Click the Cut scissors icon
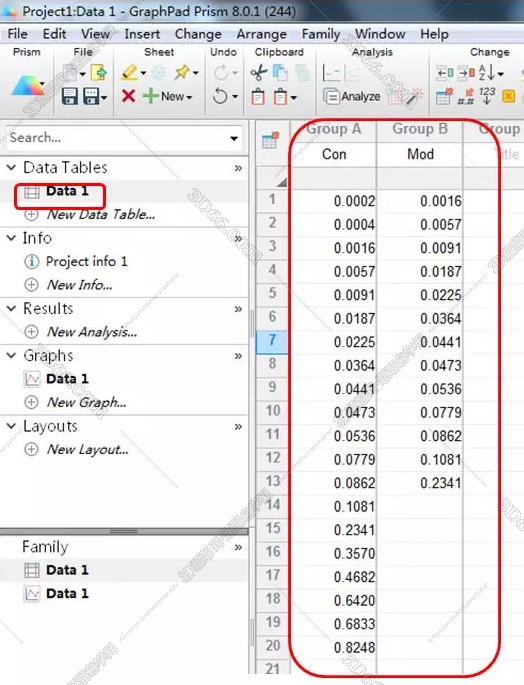 (259, 72)
